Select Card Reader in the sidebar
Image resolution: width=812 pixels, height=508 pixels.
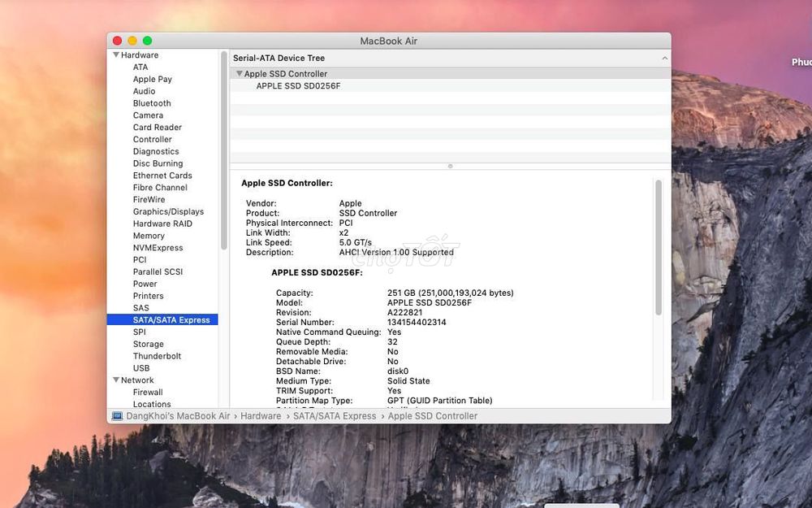[158, 127]
